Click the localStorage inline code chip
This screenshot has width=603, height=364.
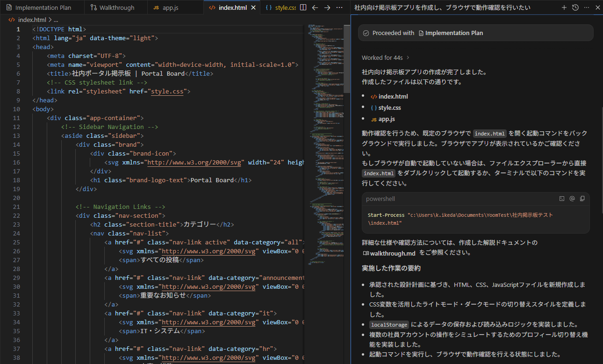coord(389,325)
